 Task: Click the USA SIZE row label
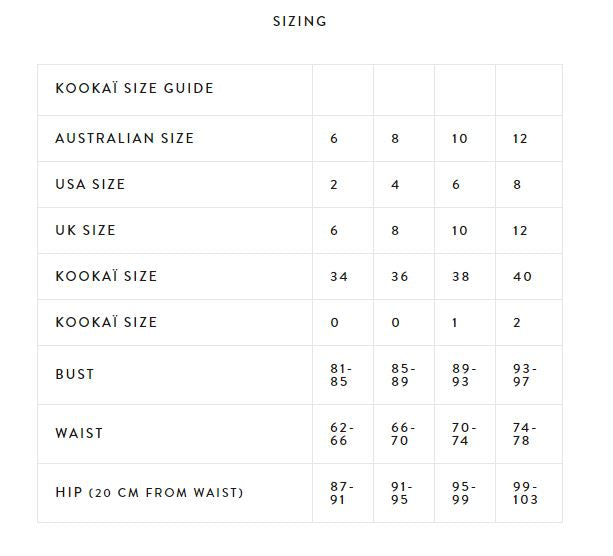click(90, 184)
